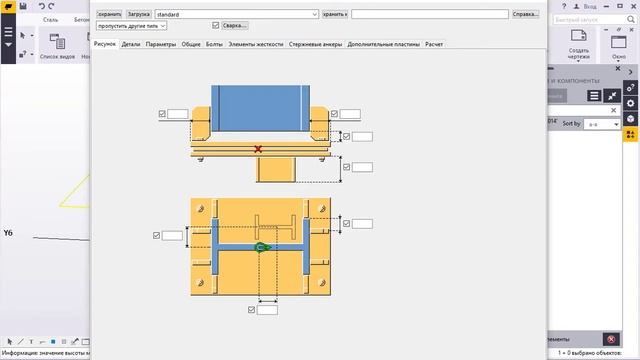Click the inquire object question-mark tool
Image resolution: width=640 pixels, height=360 pixels.
(x=23, y=54)
